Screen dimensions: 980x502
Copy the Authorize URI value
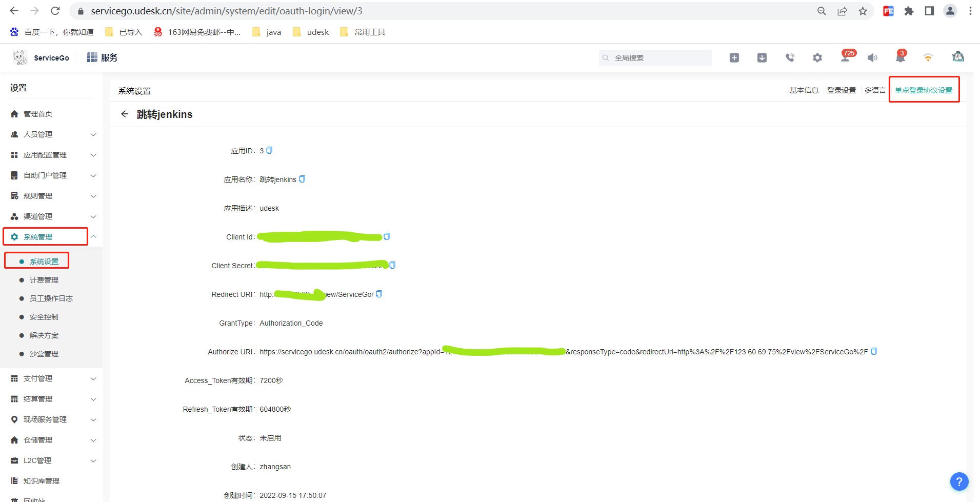tap(874, 351)
